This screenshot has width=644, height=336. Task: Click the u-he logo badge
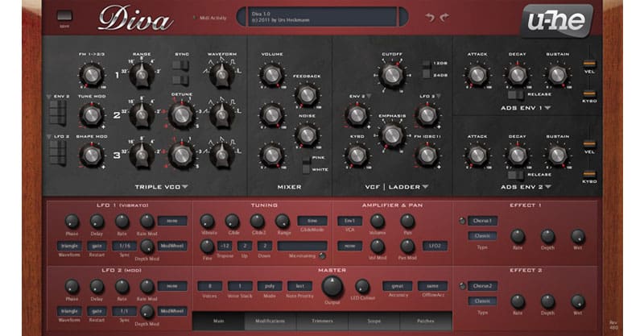coord(556,20)
